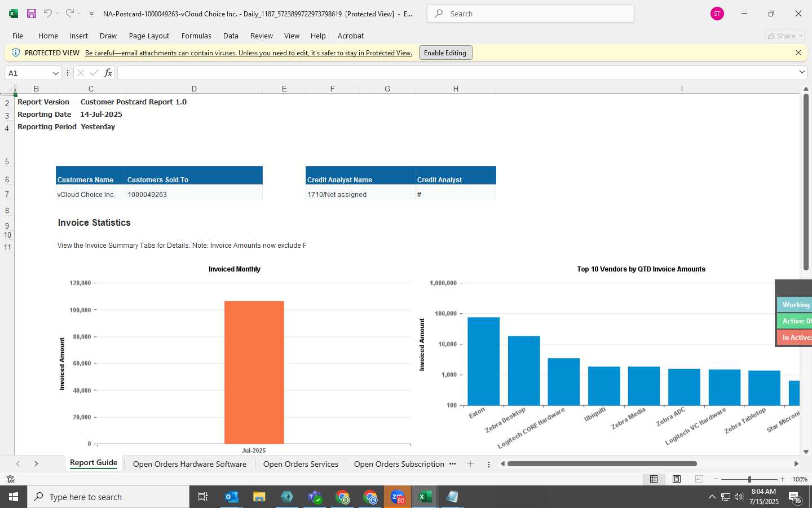The height and width of the screenshot is (508, 812).
Task: Select column H header
Action: [x=456, y=89]
